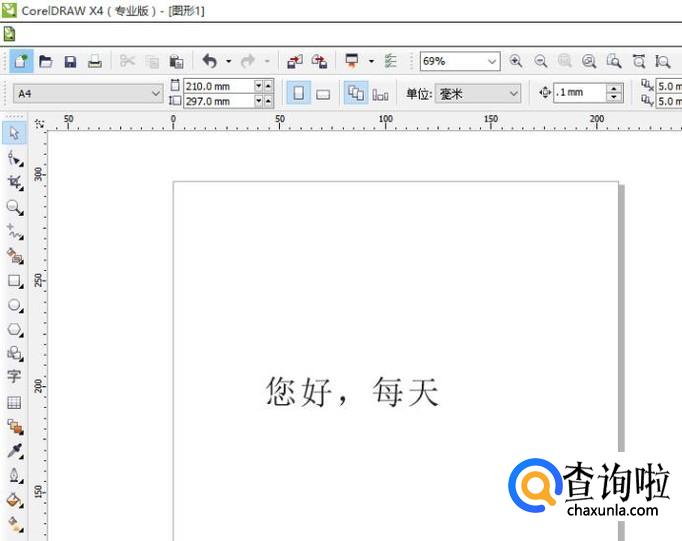
Task: Click the Save disk icon
Action: tap(70, 61)
